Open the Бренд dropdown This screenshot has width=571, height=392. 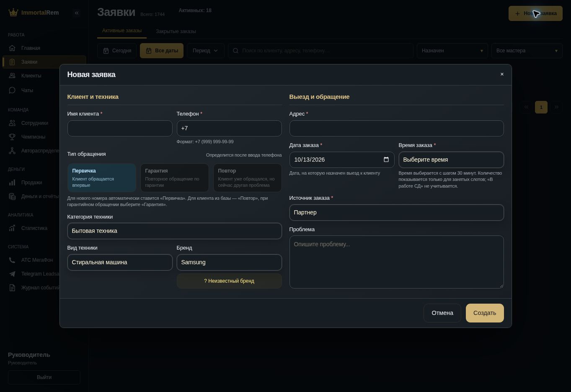pyautogui.click(x=229, y=263)
